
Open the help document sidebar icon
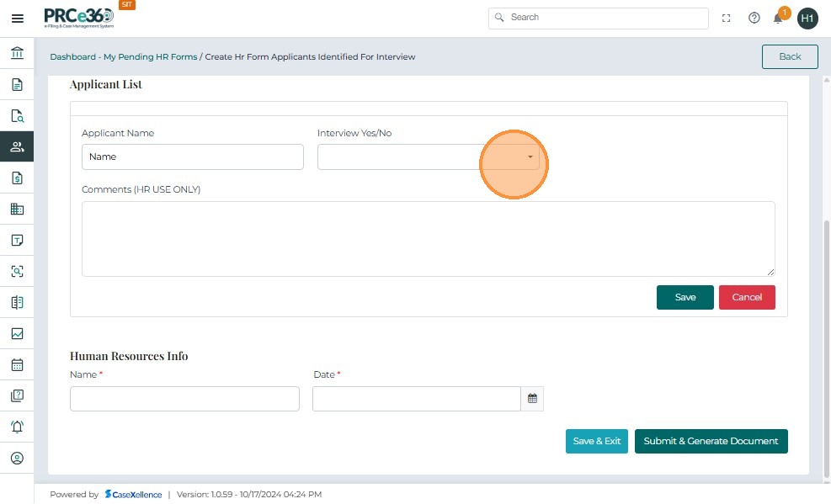coord(17,395)
